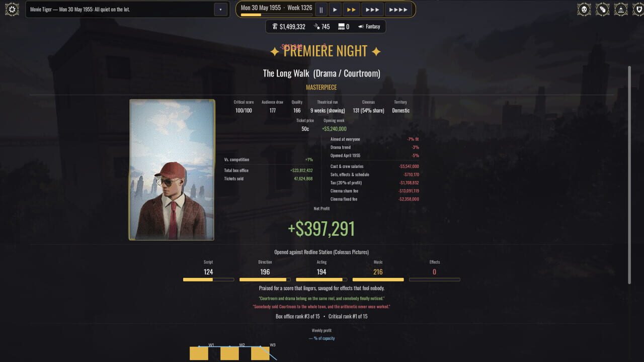The height and width of the screenshot is (362, 644).
Task: Enable the quadruple-arrow fastest speed
Action: (x=398, y=10)
